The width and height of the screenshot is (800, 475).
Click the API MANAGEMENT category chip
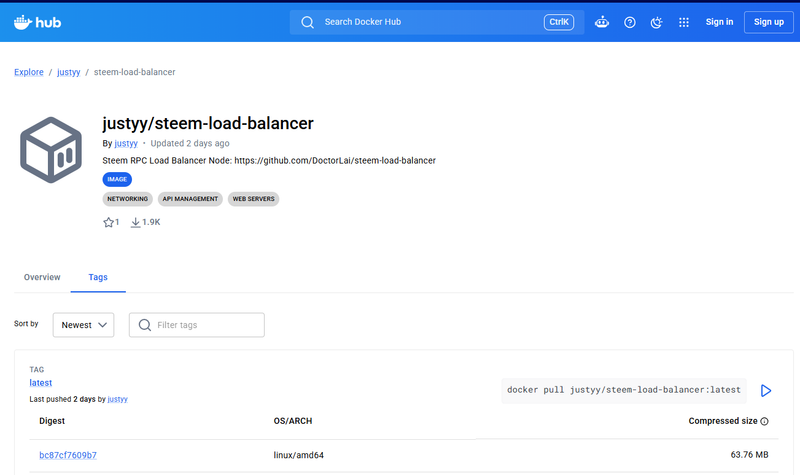click(x=190, y=199)
